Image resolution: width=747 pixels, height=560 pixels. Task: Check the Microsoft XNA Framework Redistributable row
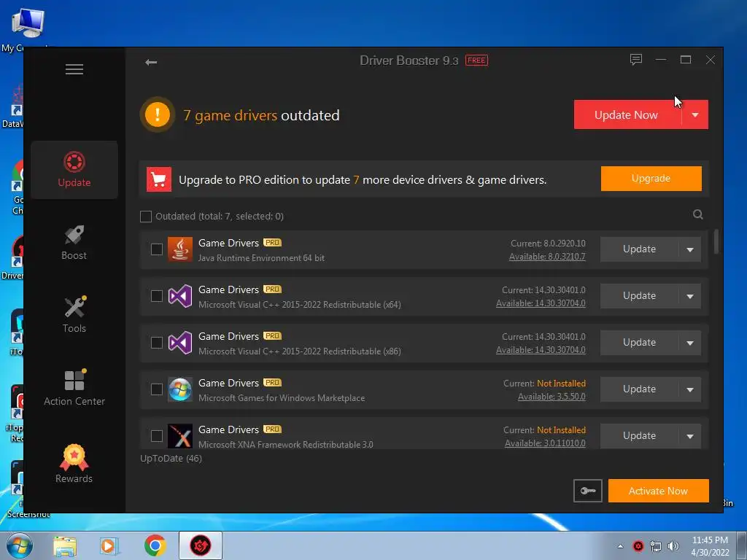[157, 436]
